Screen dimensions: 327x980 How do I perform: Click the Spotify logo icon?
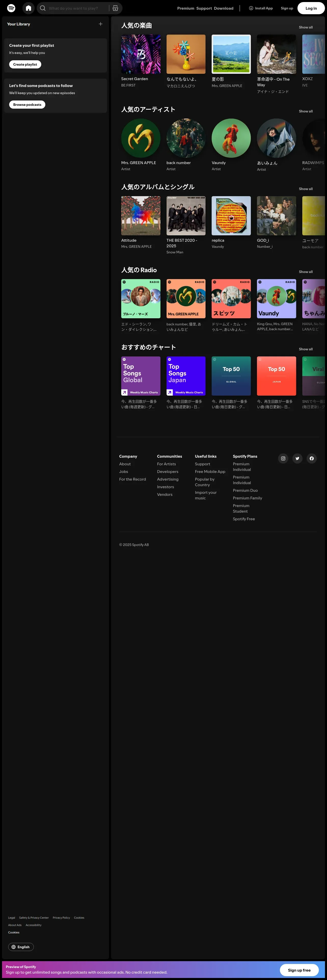11,8
